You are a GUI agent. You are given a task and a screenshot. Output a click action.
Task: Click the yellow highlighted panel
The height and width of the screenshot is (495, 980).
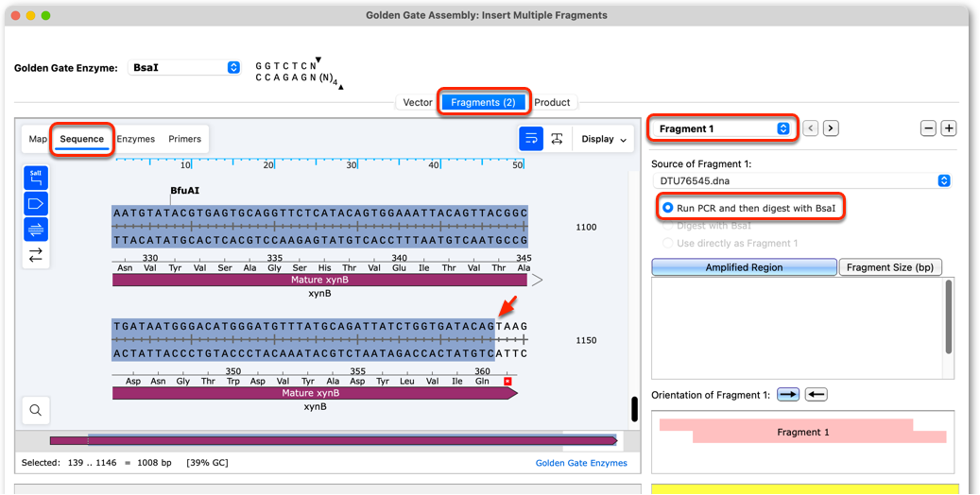point(803,488)
